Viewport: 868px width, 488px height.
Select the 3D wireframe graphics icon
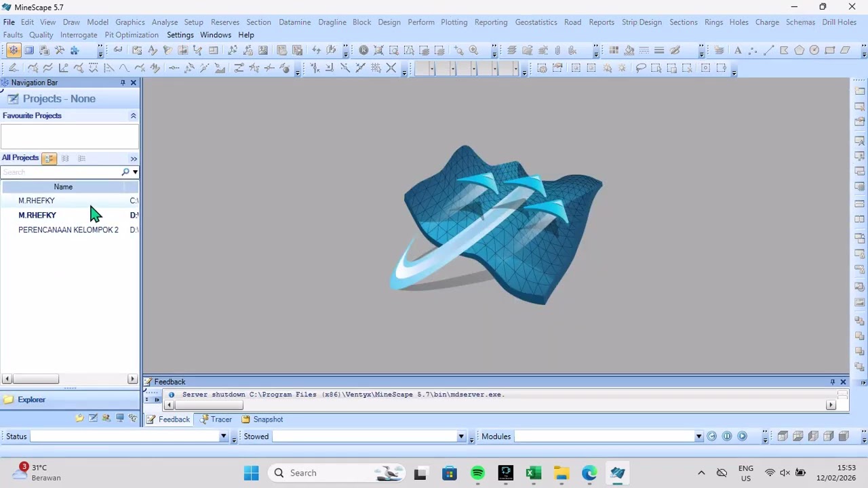[x=13, y=50]
